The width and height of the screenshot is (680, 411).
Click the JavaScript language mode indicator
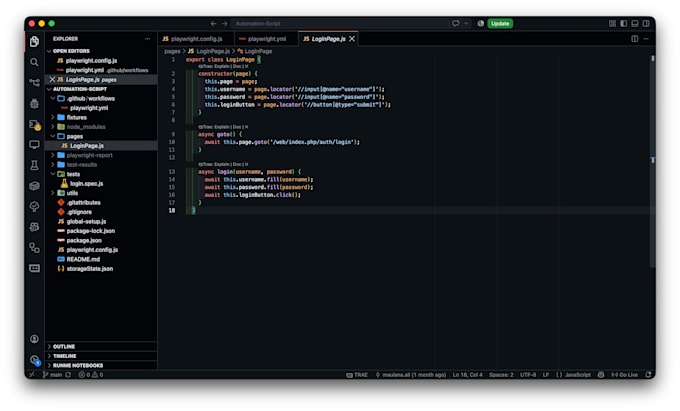(x=573, y=375)
